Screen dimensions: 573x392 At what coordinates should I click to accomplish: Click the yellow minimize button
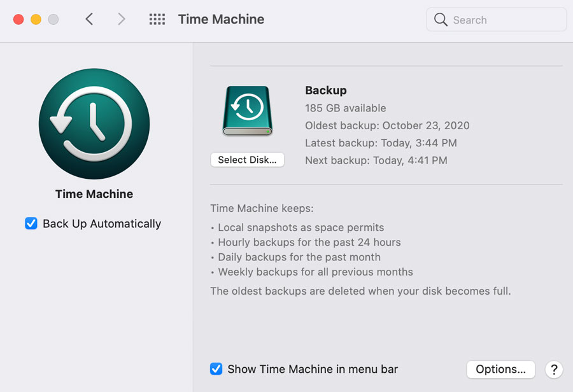point(35,19)
